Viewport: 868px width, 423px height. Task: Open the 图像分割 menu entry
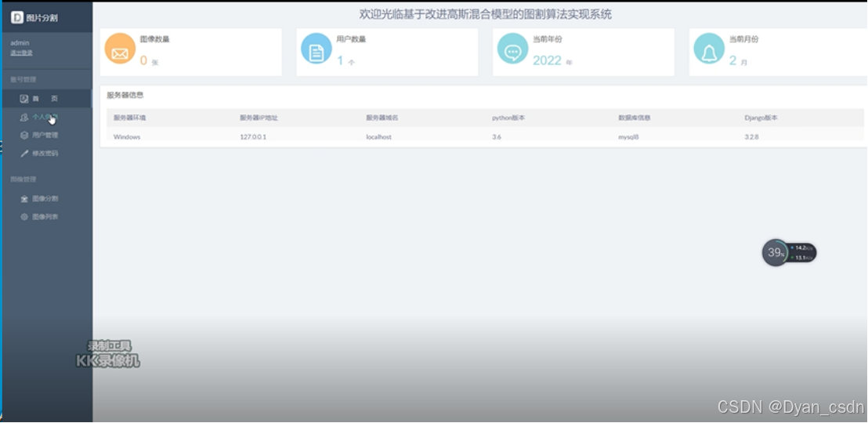click(46, 199)
